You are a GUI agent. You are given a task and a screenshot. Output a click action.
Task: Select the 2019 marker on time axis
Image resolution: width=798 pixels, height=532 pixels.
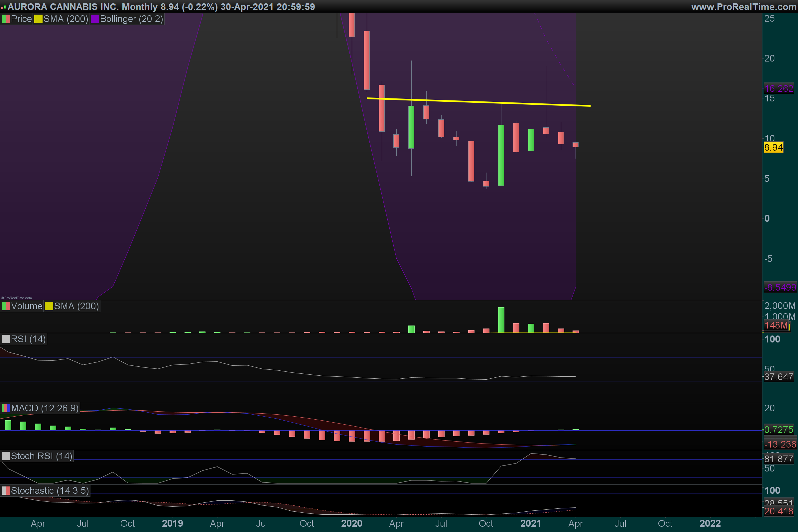(x=172, y=523)
